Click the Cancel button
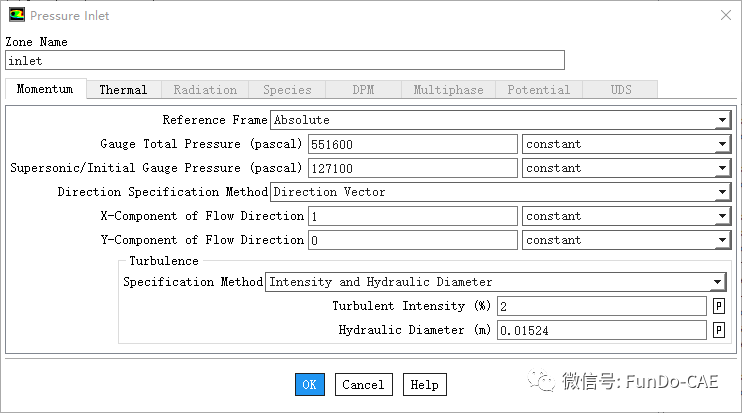The height and width of the screenshot is (413, 742). point(363,385)
